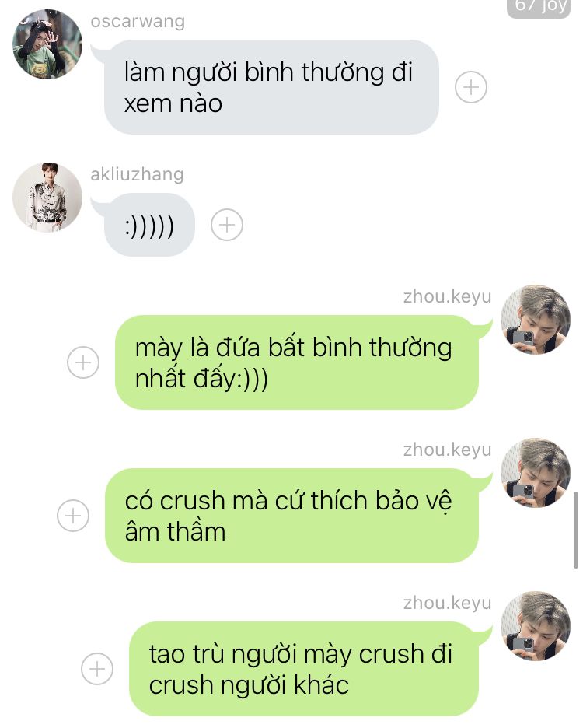This screenshot has width=583, height=728.
Task: Tap plus icon beside "có crush mà cứ thích" message
Action: [x=73, y=516]
